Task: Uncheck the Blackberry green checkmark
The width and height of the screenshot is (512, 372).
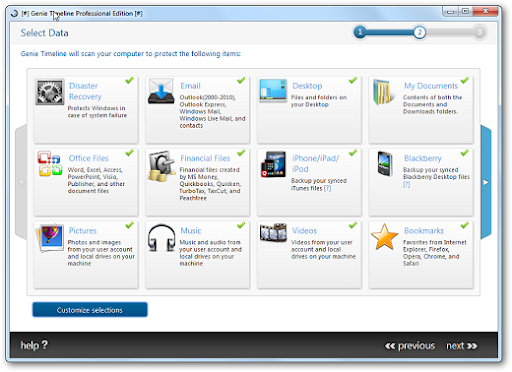Action: (x=465, y=153)
